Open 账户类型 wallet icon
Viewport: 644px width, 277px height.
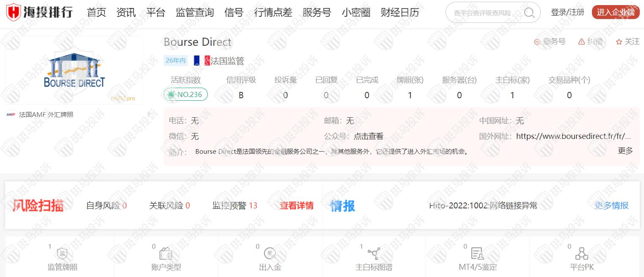pos(166,254)
